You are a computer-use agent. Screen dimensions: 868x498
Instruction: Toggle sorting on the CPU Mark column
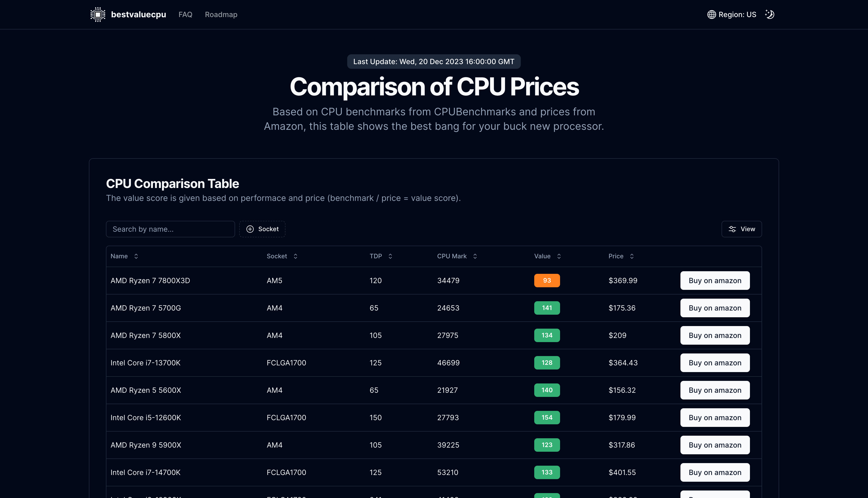(475, 256)
